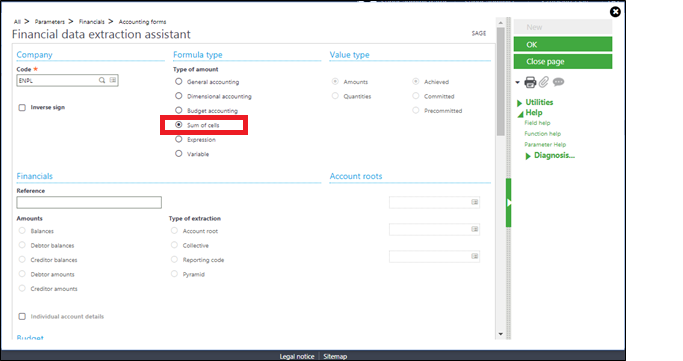Click the OK button
This screenshot has width=683, height=361.
[563, 44]
